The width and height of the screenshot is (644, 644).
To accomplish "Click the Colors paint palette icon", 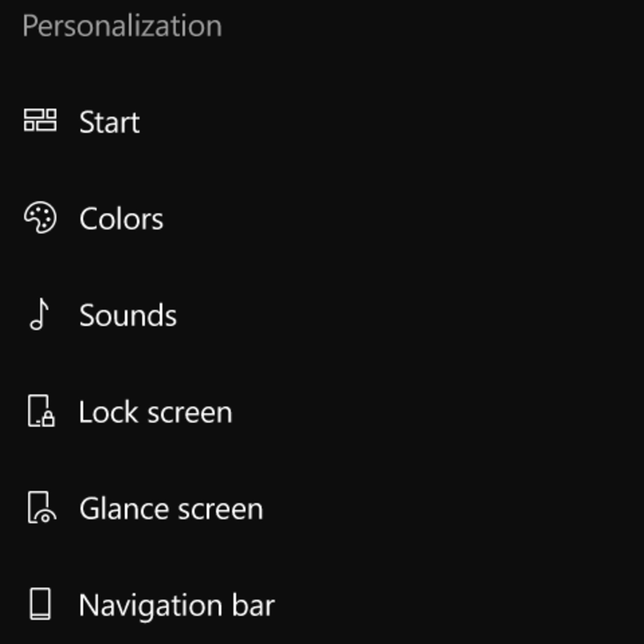I will [40, 217].
